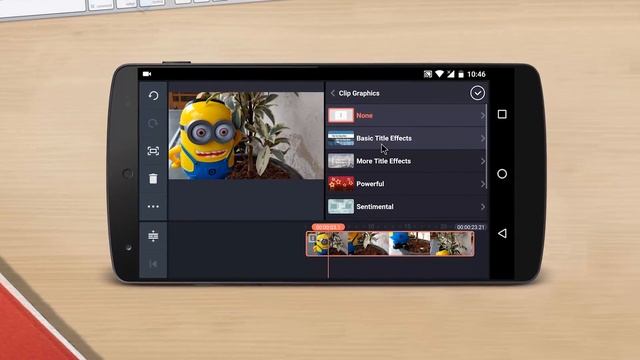Tap Android recent apps square button
This screenshot has height=360, width=640.
tap(502, 114)
